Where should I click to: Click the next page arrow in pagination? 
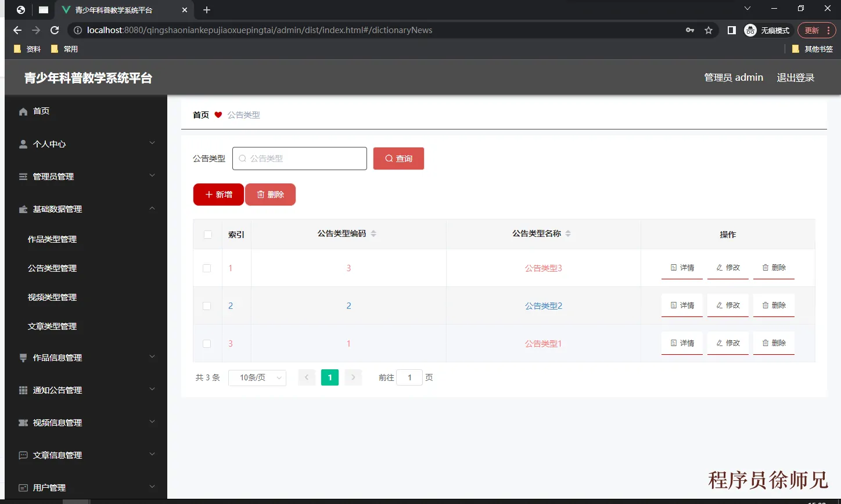pyautogui.click(x=353, y=377)
